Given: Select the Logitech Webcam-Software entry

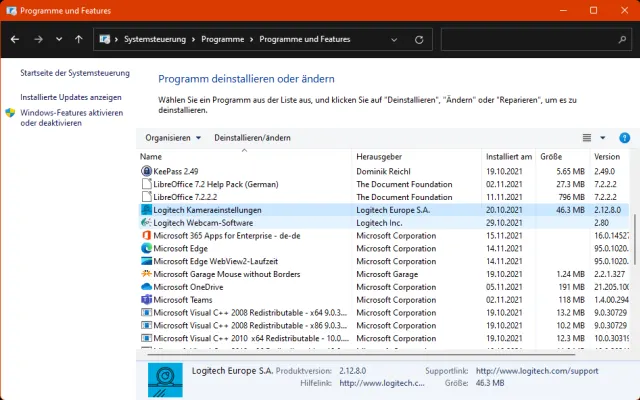Looking at the screenshot, I should click(203, 223).
